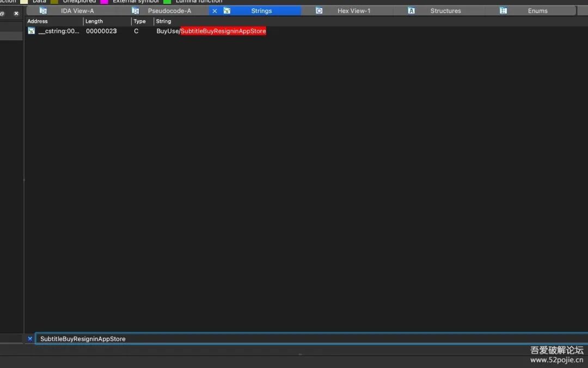The image size is (588, 368).
Task: Switch to the Hex View-1 tab
Action: point(354,11)
